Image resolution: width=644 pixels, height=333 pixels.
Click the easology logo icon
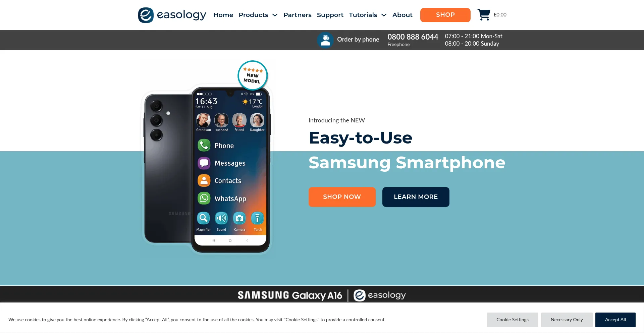point(146,15)
